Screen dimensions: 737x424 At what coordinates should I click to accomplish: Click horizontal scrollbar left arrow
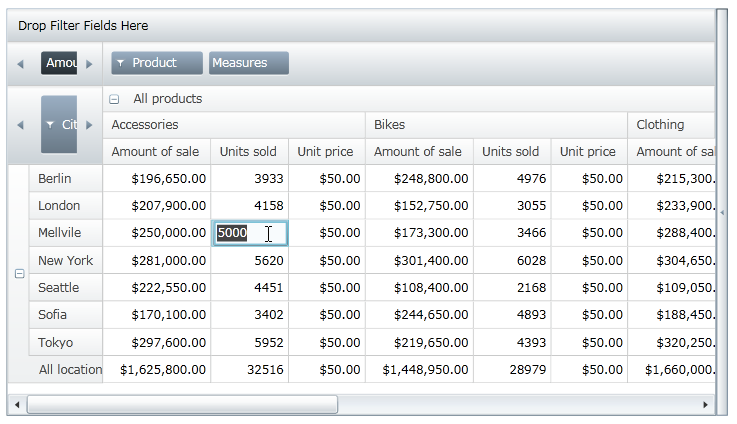click(16, 405)
